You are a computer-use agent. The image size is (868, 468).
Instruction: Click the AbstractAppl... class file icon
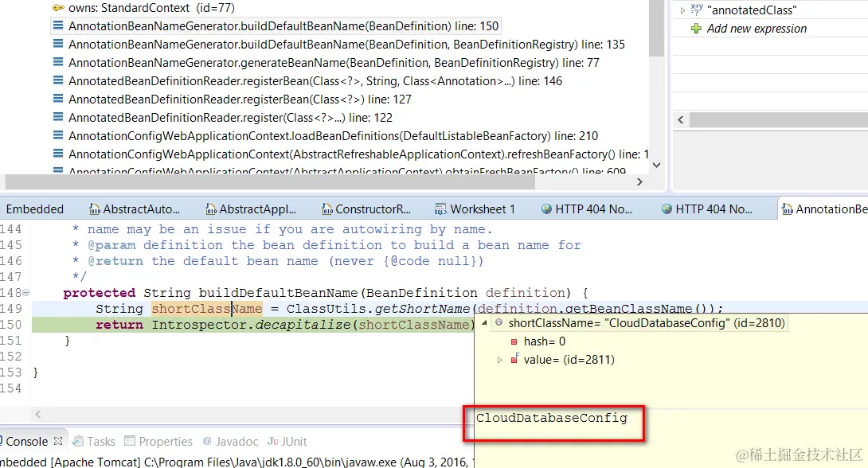pos(211,209)
